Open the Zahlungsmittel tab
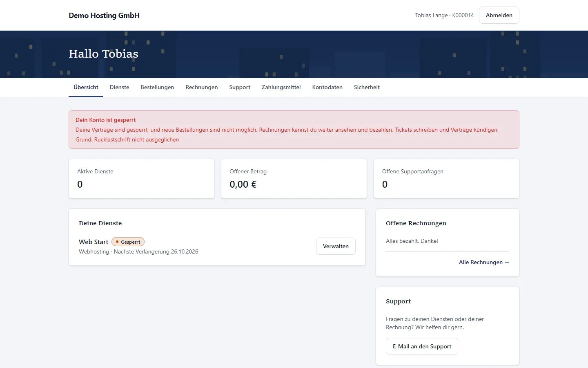Viewport: 588px width, 368px height. tap(281, 87)
